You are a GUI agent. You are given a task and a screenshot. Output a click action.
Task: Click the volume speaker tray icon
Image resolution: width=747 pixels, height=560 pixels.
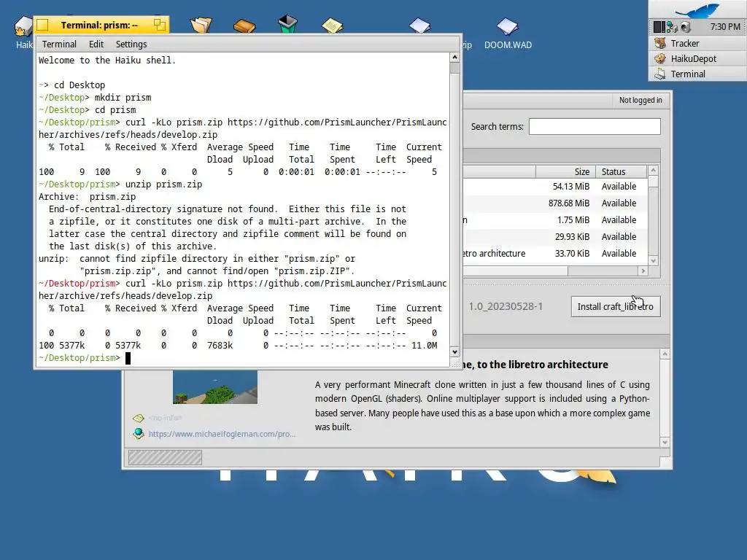685,27
